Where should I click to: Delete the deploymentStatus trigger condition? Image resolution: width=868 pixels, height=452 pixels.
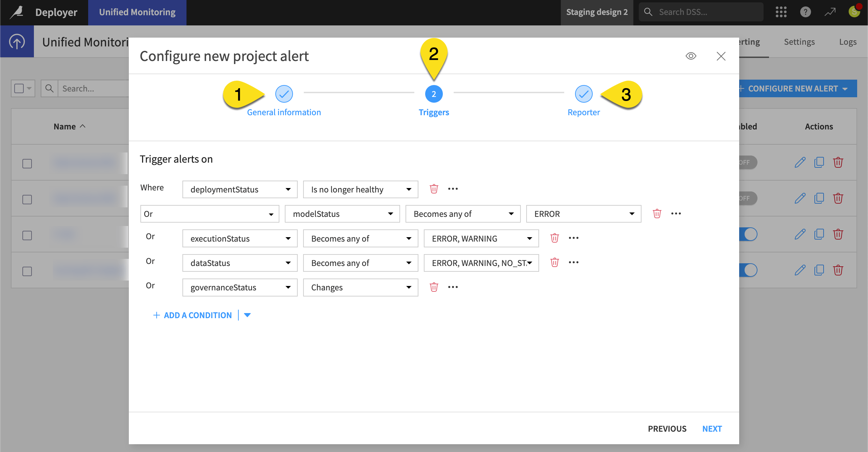coord(434,189)
